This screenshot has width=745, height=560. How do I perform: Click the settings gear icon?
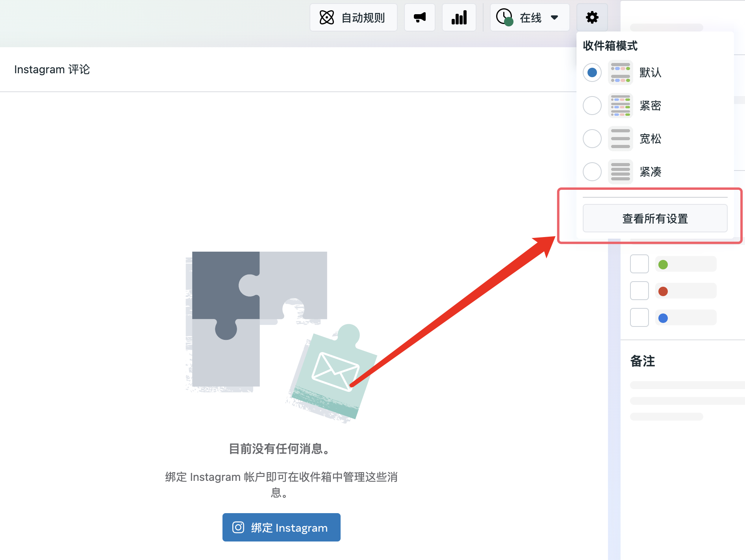click(592, 17)
